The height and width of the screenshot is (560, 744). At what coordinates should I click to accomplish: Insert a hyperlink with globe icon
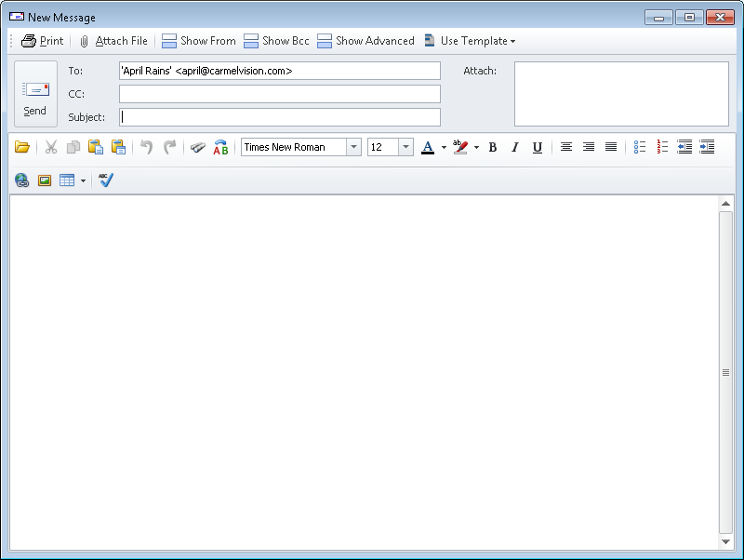21,180
